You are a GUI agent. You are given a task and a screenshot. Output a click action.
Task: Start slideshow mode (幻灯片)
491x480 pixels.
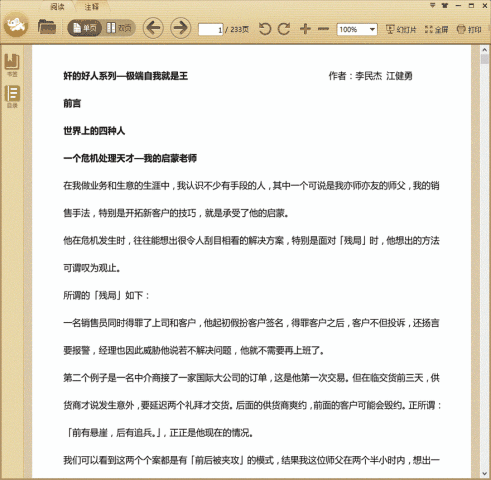[x=401, y=29]
